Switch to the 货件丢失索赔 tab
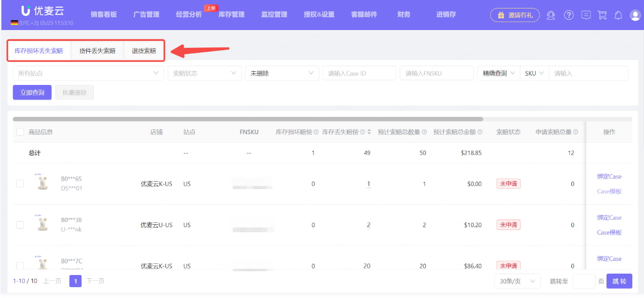 click(x=97, y=51)
